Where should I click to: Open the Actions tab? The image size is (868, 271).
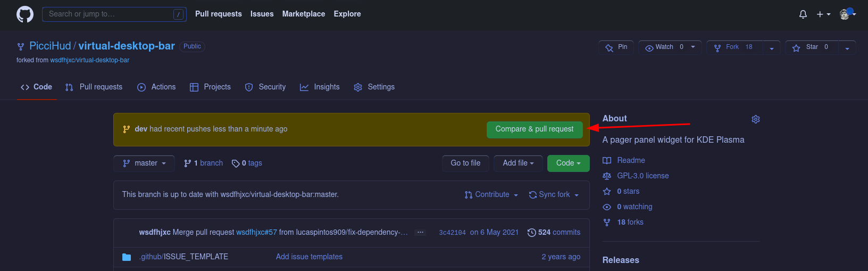click(156, 87)
